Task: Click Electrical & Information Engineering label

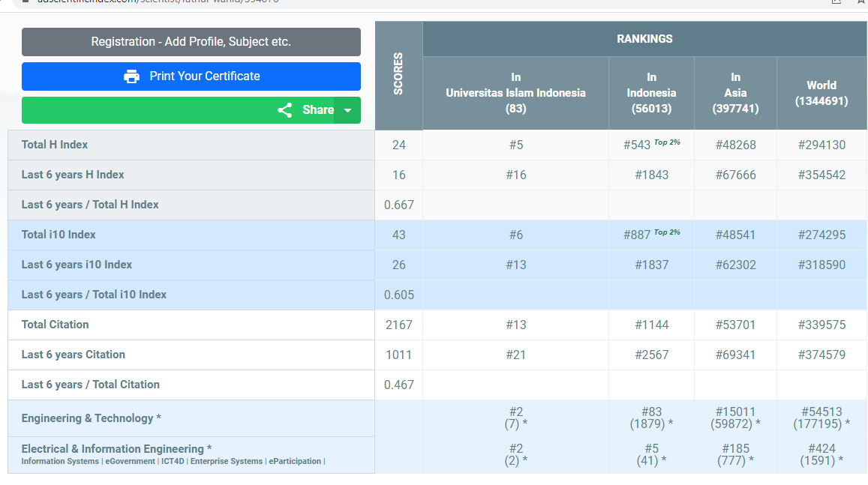Action: coord(116,448)
